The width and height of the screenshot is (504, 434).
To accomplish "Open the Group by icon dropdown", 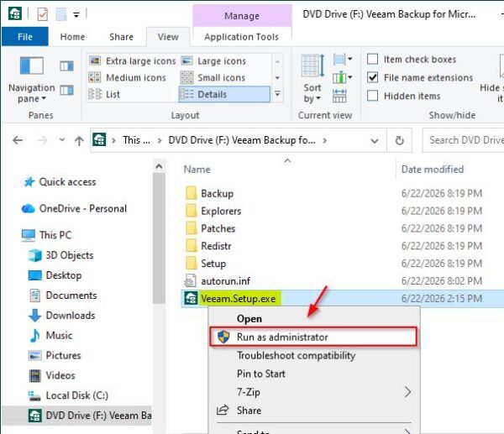I will coord(343,59).
